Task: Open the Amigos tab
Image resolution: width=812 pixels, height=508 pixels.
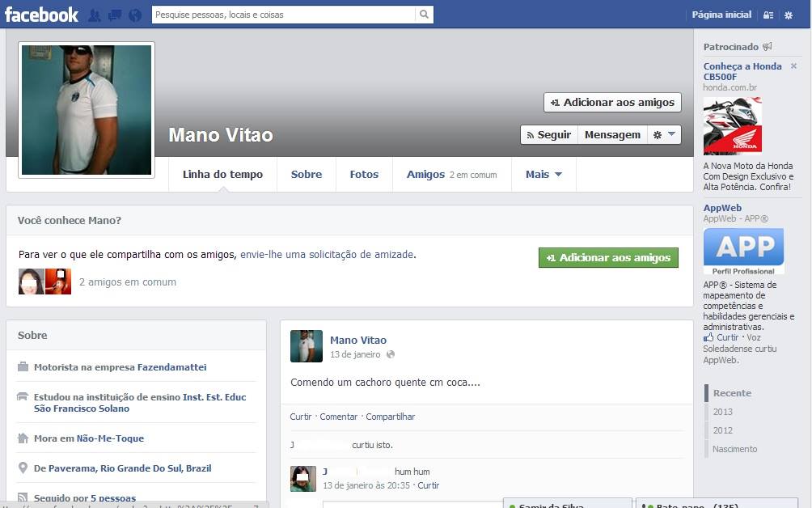Action: click(425, 174)
